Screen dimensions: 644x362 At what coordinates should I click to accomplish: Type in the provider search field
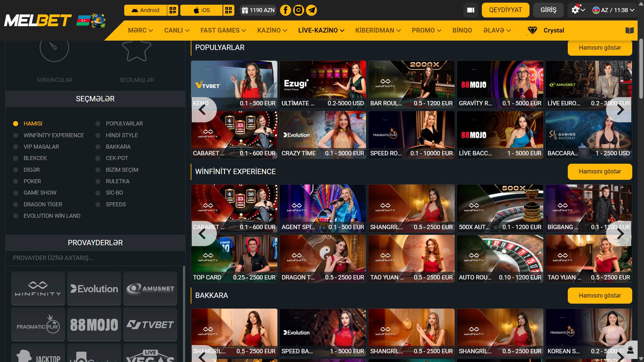point(95,258)
